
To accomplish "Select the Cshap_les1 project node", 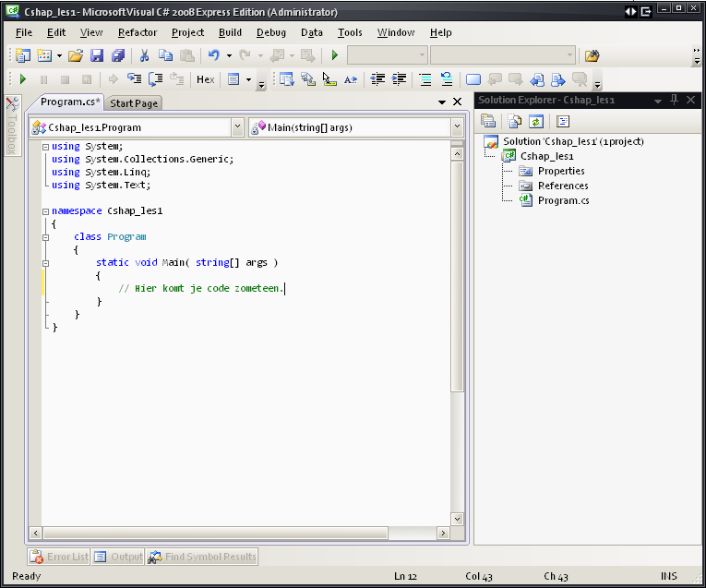I will 546,156.
